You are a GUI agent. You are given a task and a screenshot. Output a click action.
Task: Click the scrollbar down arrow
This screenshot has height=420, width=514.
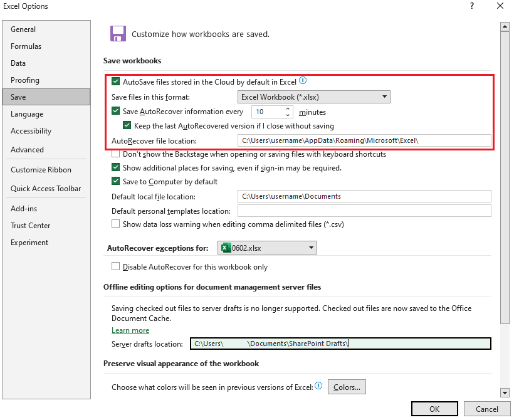[505, 393]
